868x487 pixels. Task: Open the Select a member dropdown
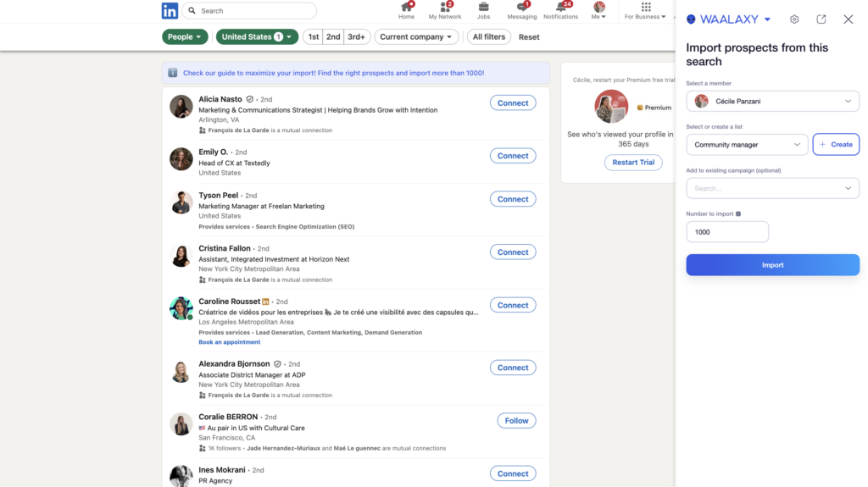pyautogui.click(x=773, y=102)
